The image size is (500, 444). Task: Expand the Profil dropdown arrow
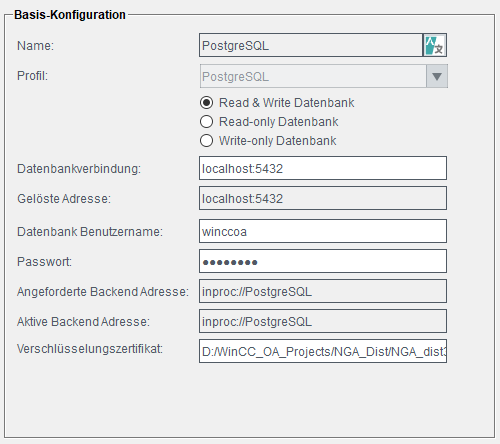(x=437, y=76)
